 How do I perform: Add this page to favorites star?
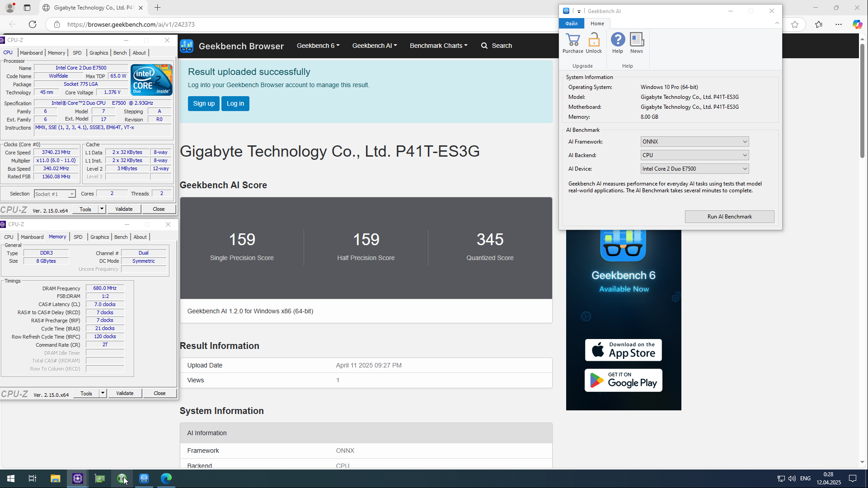point(795,24)
